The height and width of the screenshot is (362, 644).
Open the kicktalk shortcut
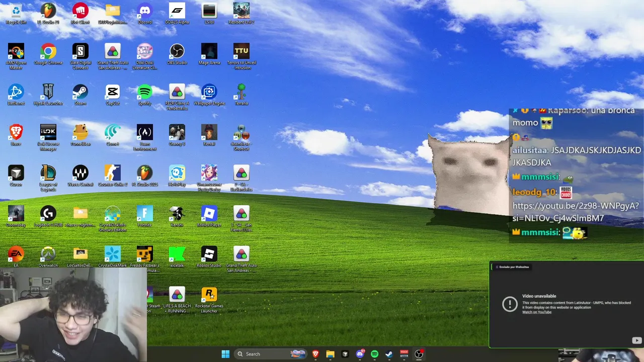tap(177, 256)
